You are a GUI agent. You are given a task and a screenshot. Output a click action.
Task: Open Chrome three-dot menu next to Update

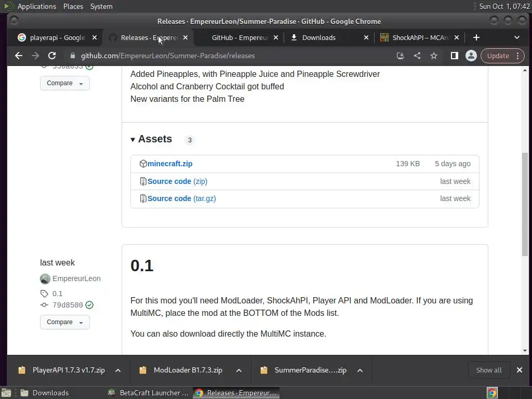pyautogui.click(x=518, y=56)
